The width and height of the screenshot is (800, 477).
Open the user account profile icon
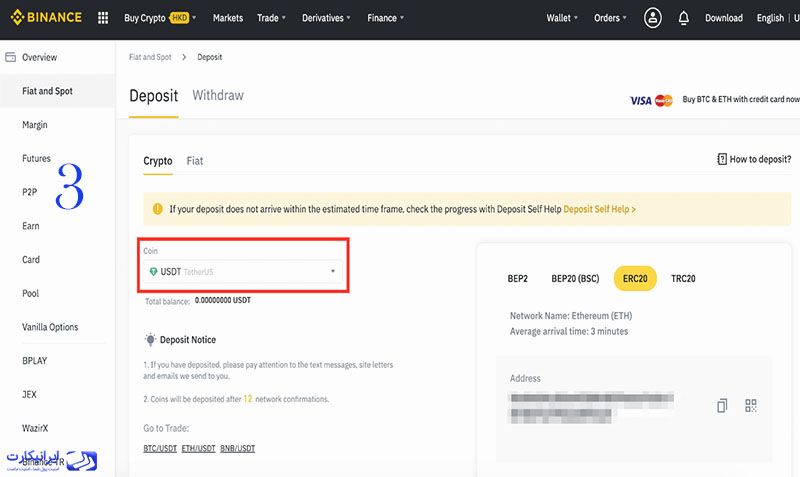pyautogui.click(x=653, y=18)
